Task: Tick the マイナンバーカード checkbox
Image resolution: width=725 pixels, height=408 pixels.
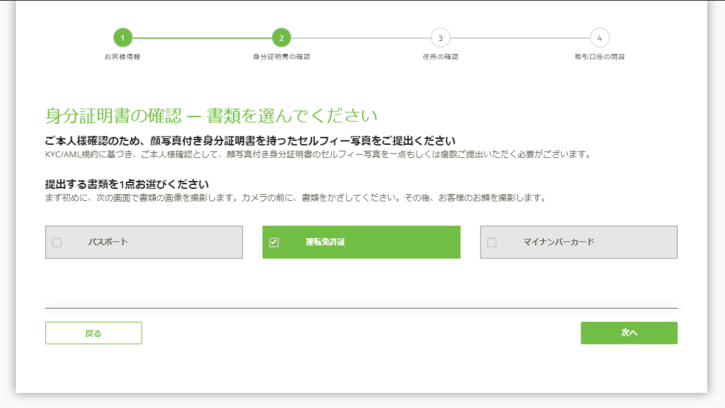Action: [x=491, y=242]
